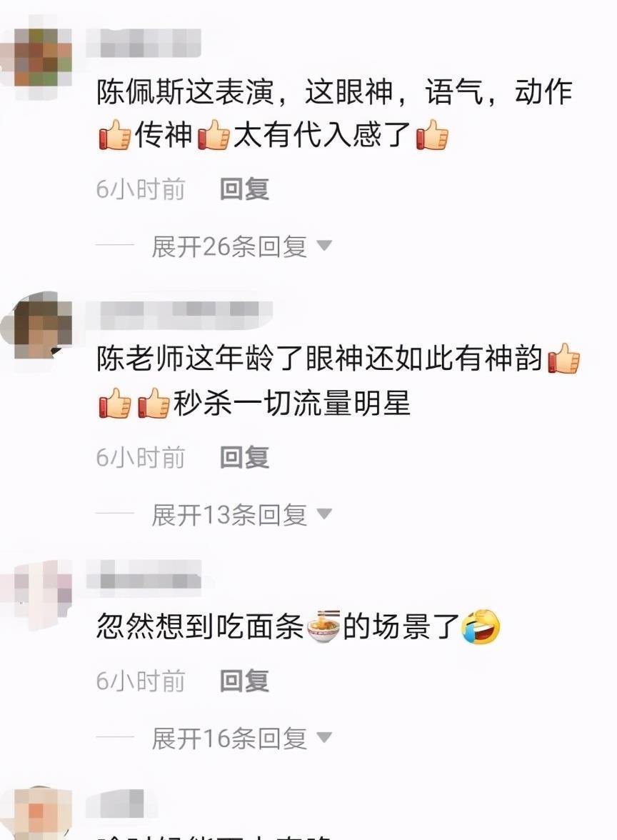Screen dimensions: 617x840
Task: Reply to the 陈老师这年龄了 comment
Action: [244, 457]
